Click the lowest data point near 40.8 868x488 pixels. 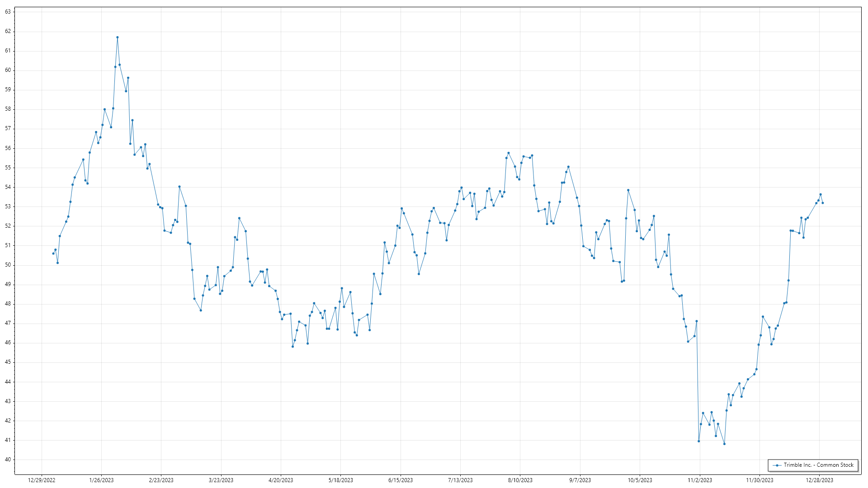tap(724, 444)
